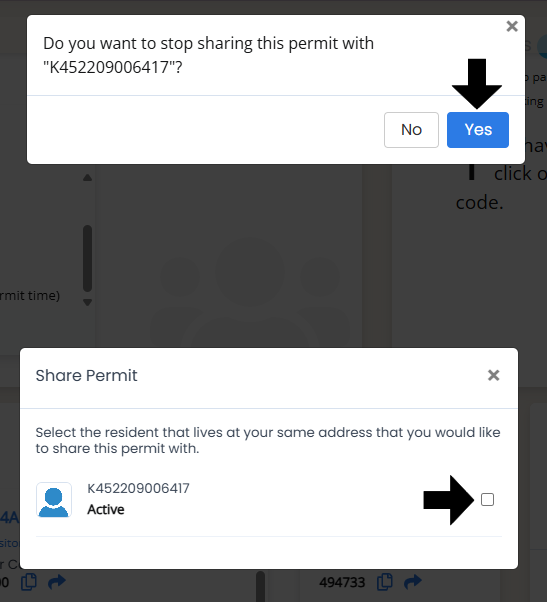547x602 pixels.
Task: Tick the checkbox for resident K452209006417
Action: click(x=488, y=499)
